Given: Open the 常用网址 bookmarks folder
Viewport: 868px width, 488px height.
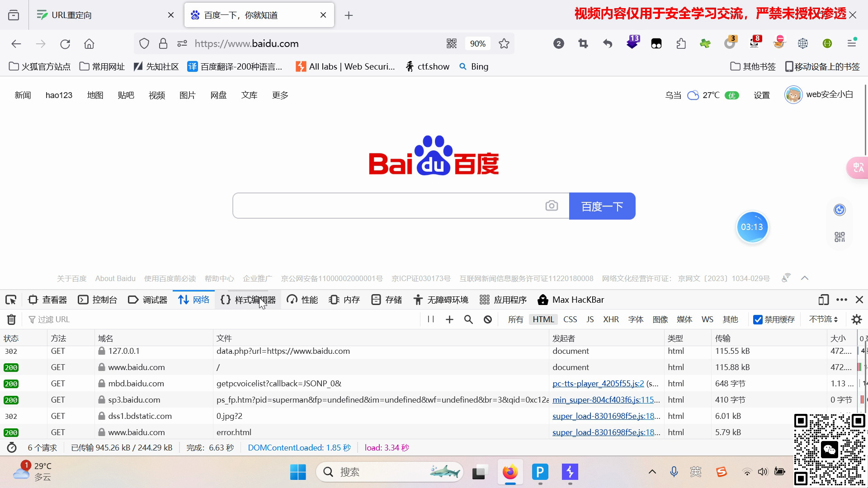Looking at the screenshot, I should (x=102, y=67).
